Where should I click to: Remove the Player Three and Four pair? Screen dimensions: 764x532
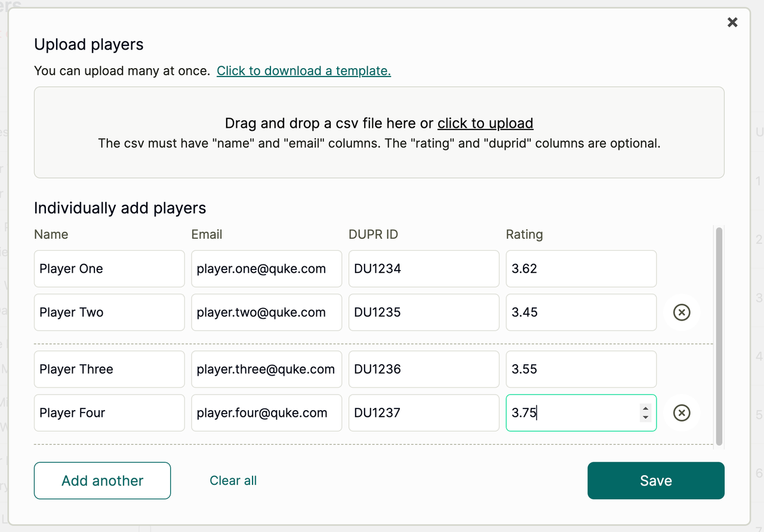pyautogui.click(x=681, y=413)
